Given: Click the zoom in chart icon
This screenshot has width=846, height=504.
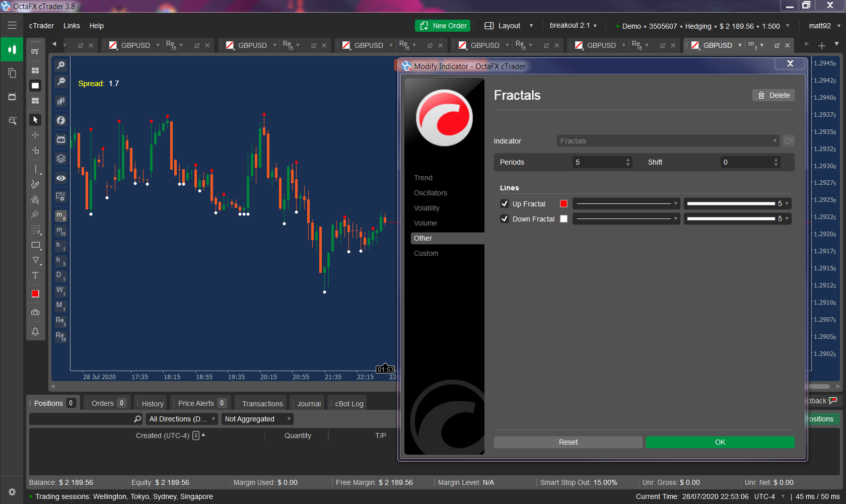Looking at the screenshot, I should coord(61,65).
